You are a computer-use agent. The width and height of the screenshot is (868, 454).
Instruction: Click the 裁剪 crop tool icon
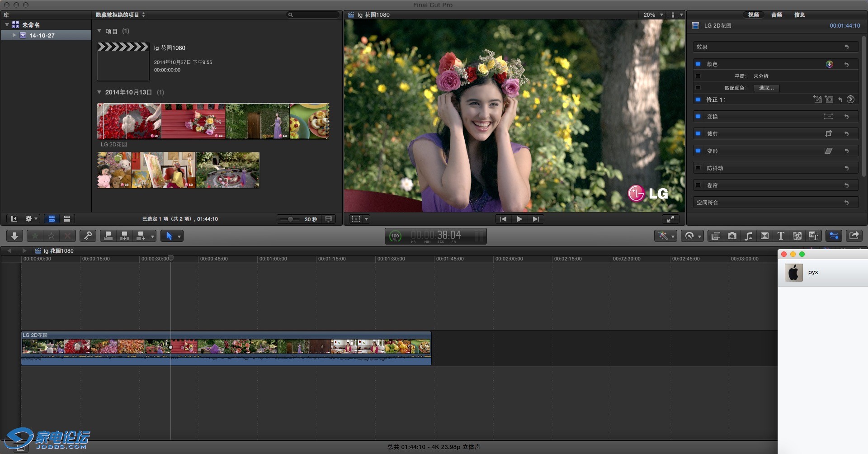[x=828, y=134]
